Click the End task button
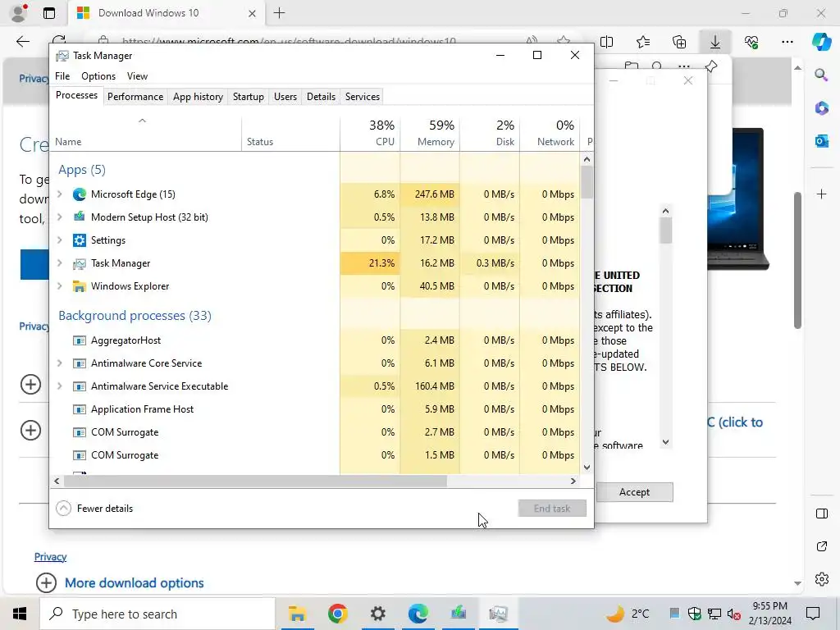 tap(552, 509)
